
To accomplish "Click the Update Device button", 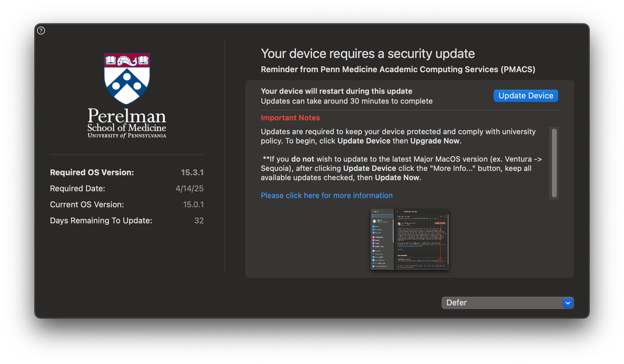I will [525, 95].
